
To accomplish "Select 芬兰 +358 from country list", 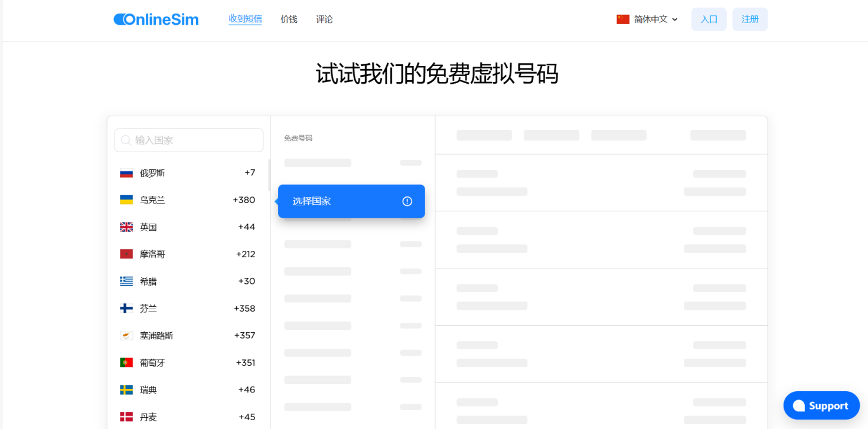I will tap(188, 309).
